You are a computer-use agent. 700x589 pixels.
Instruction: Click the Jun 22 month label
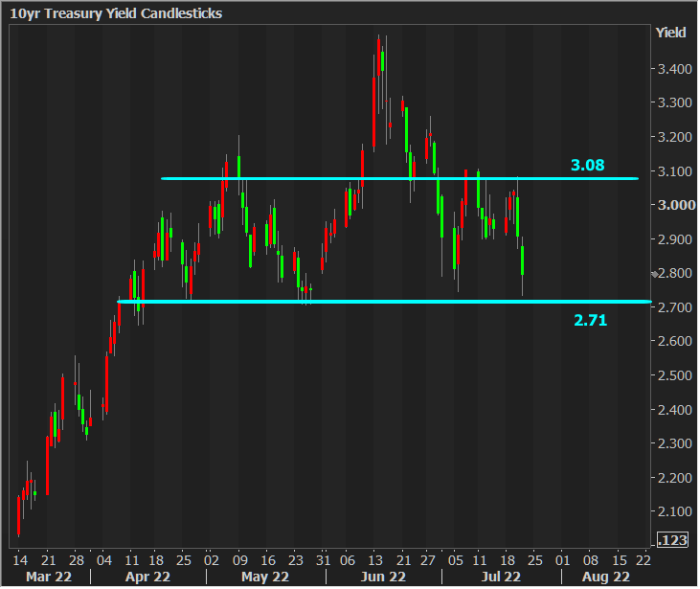(381, 577)
